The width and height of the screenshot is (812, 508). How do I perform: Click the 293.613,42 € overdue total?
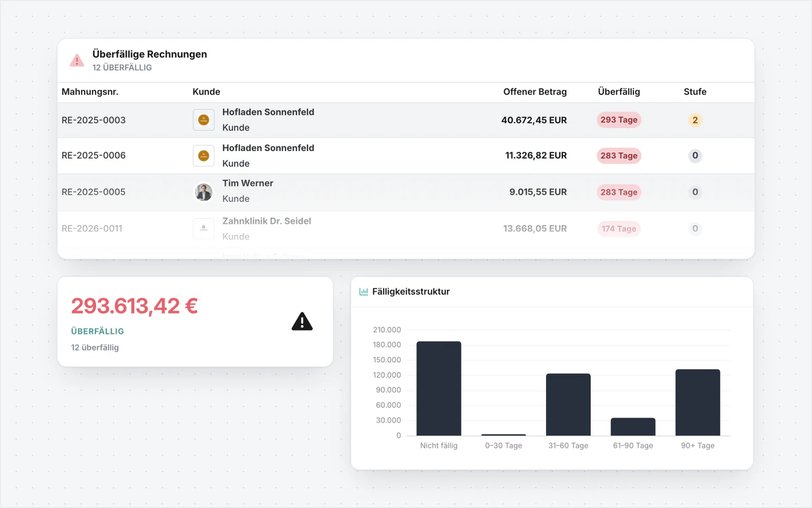(x=135, y=306)
